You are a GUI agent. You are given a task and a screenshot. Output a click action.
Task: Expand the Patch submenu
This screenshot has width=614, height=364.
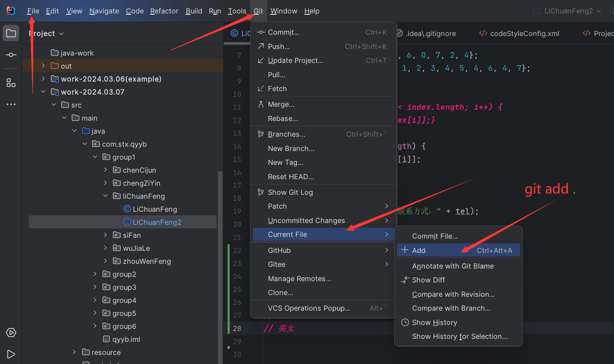click(324, 206)
